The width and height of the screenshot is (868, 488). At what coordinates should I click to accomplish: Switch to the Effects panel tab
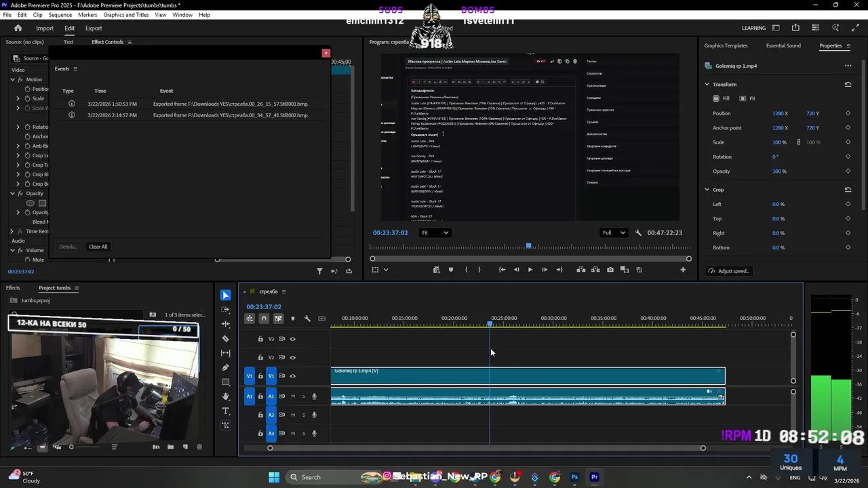click(x=13, y=288)
